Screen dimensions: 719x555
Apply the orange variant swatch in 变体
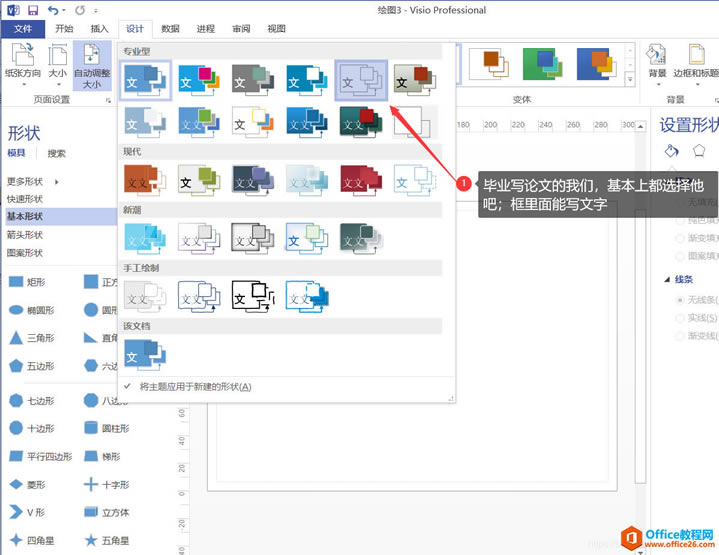[490, 64]
